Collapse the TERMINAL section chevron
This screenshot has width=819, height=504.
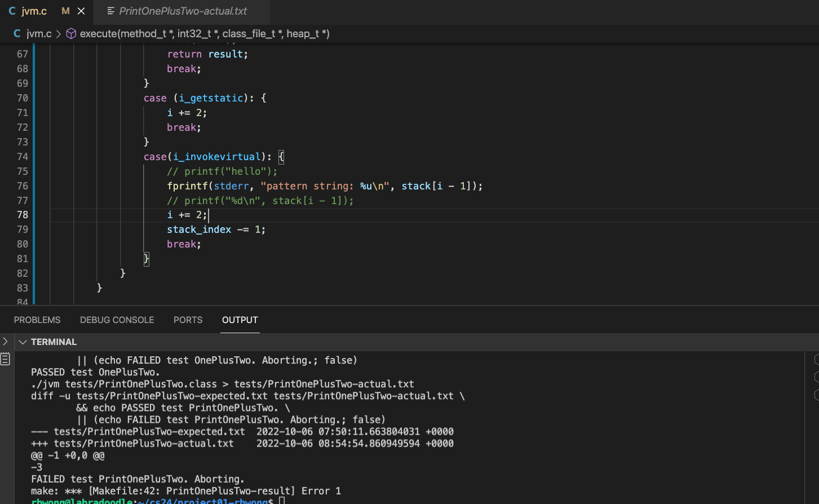tap(23, 342)
